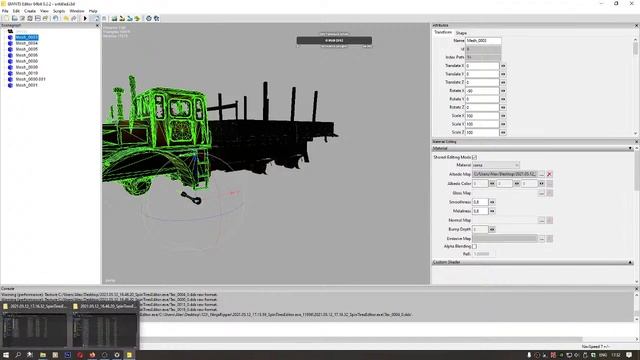Click the taskbar search icon
Screen dimensions: 640x360
18,355
